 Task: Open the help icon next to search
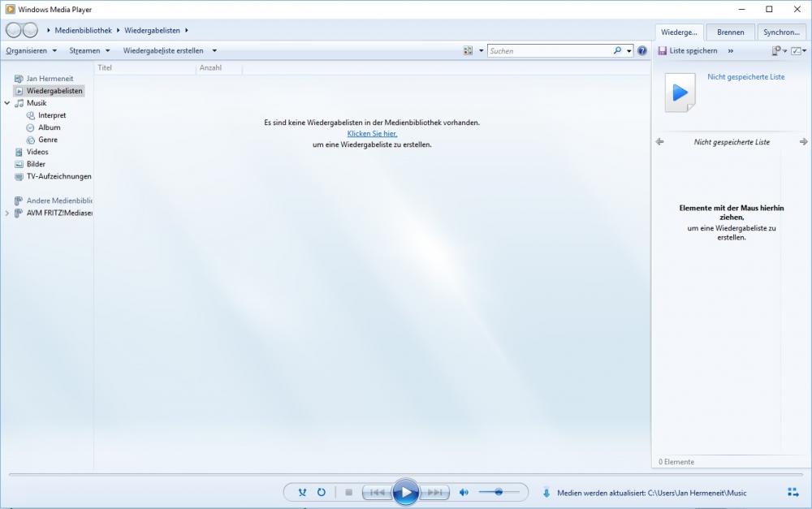coord(642,51)
